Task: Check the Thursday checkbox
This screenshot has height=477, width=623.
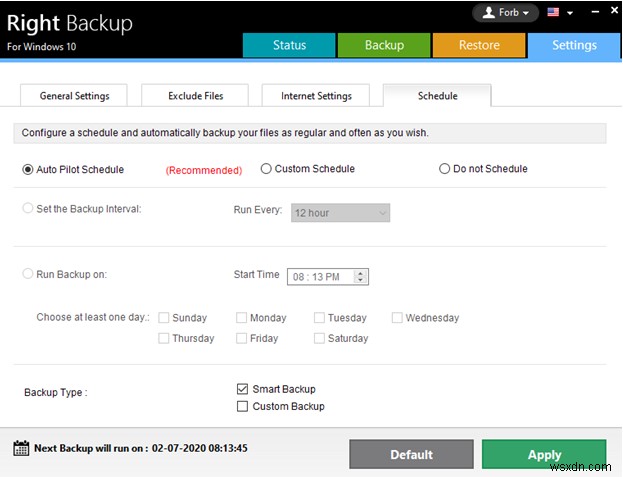Action: tap(163, 338)
